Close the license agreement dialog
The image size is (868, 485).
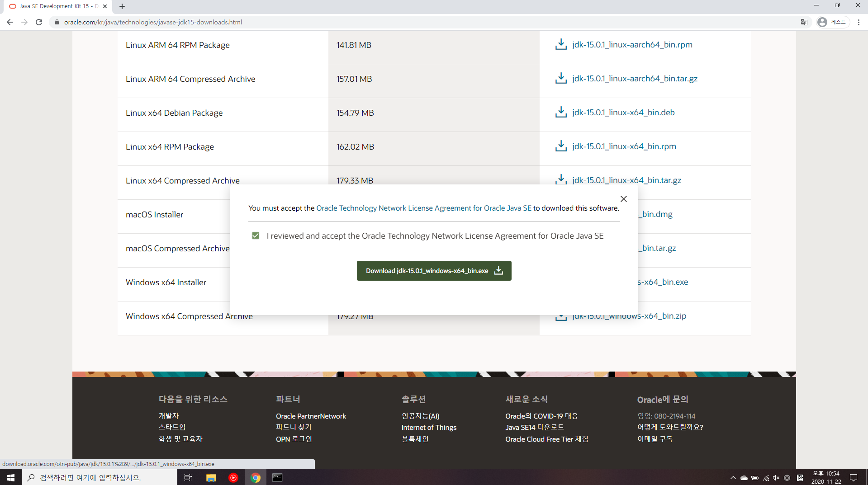[x=624, y=199]
